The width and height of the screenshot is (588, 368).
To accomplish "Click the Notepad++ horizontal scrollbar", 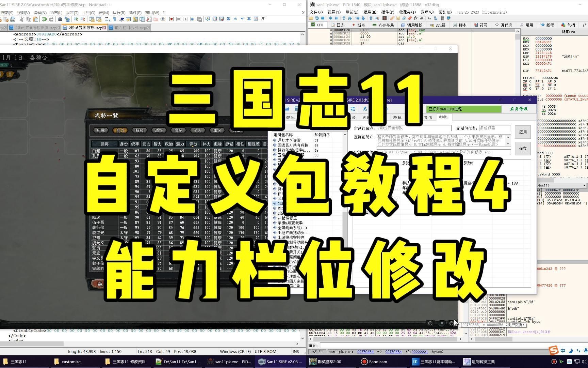I will pyautogui.click(x=150, y=344).
